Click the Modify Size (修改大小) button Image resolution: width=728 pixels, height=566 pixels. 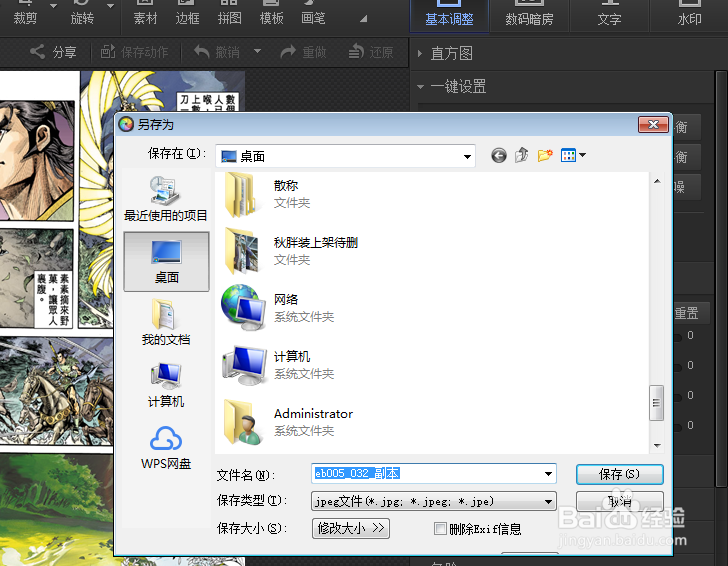[351, 528]
